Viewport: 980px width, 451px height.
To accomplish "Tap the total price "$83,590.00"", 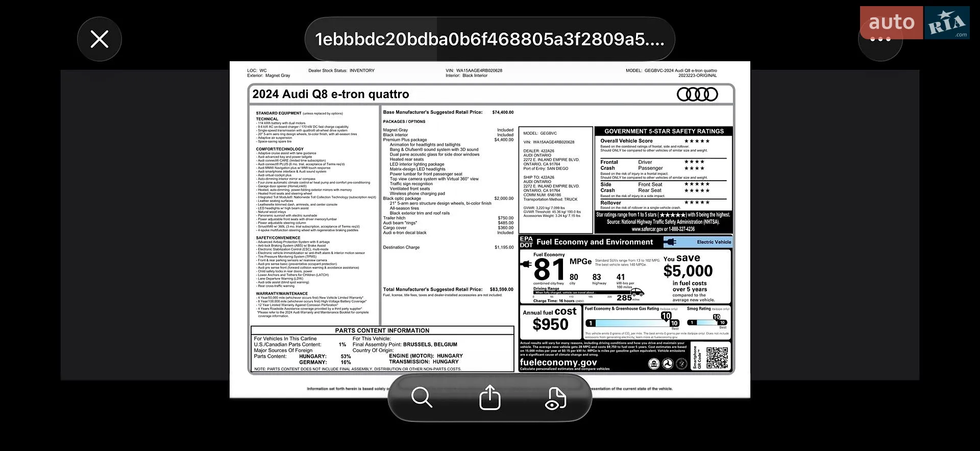I will click(x=502, y=289).
